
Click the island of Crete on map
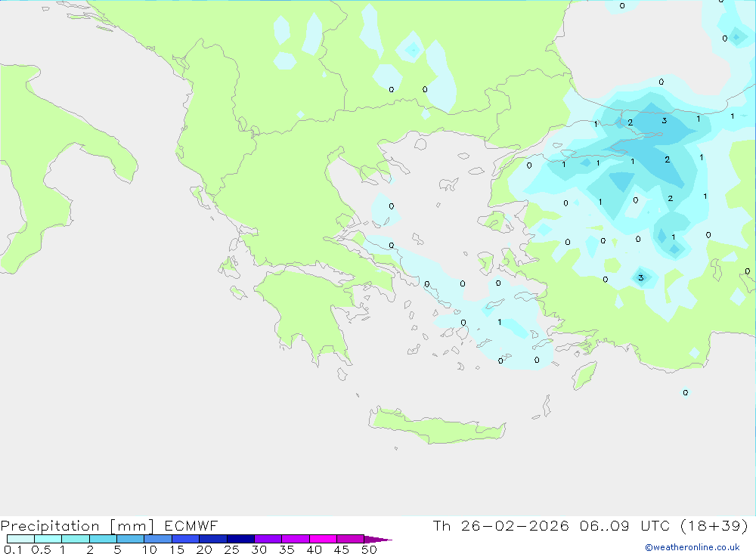click(436, 427)
